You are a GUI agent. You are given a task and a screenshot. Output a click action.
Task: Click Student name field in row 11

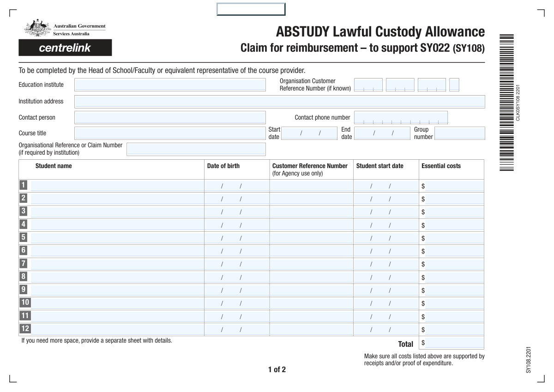click(x=117, y=316)
